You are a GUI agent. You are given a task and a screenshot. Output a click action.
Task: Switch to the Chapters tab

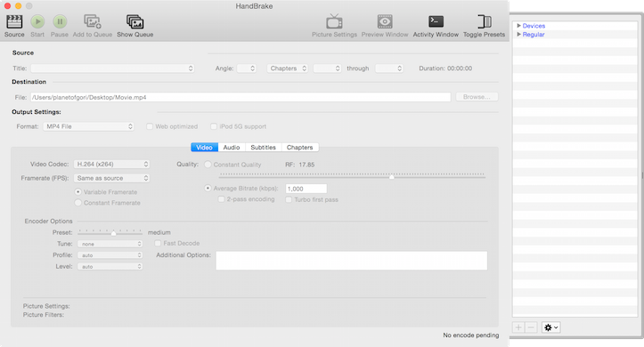point(300,147)
